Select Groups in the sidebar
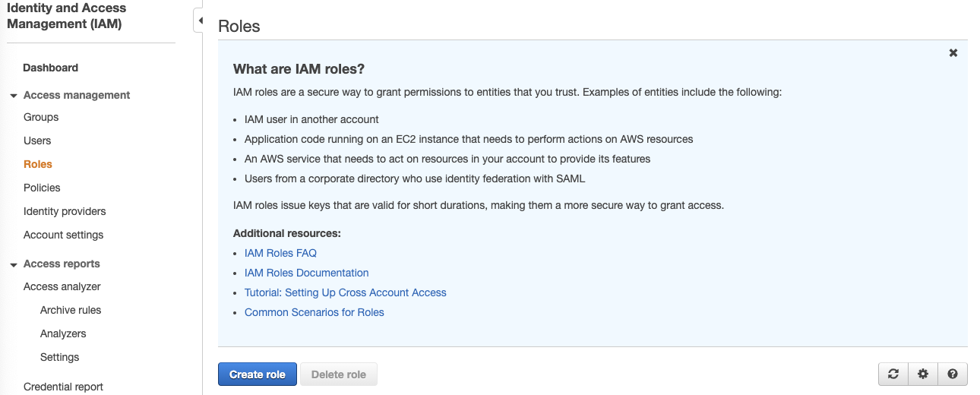The width and height of the screenshot is (980, 395). [x=41, y=117]
